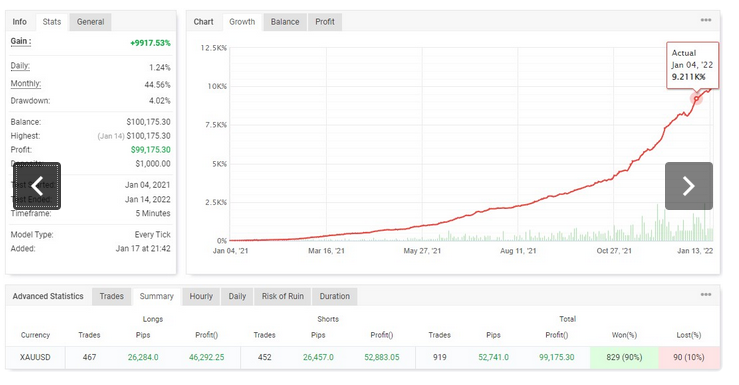Screen dimensions: 739x385
Task: Open the Risk of Ruin tab
Action: click(283, 296)
